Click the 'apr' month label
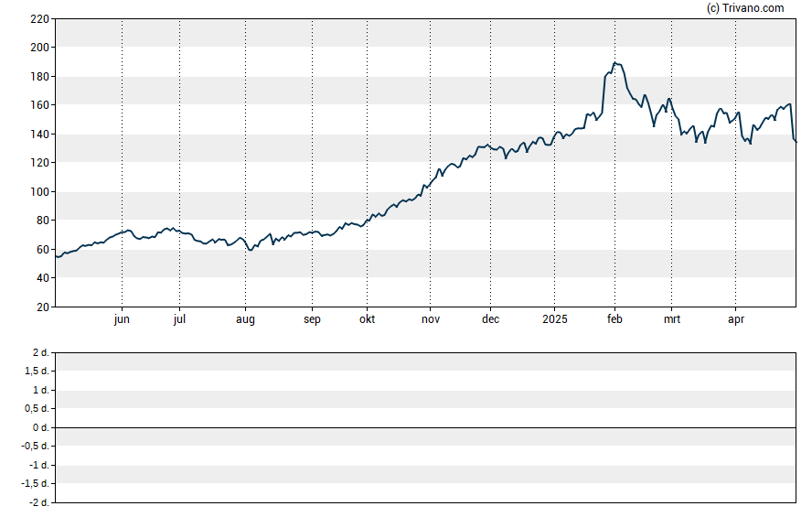812x517 pixels. (736, 319)
